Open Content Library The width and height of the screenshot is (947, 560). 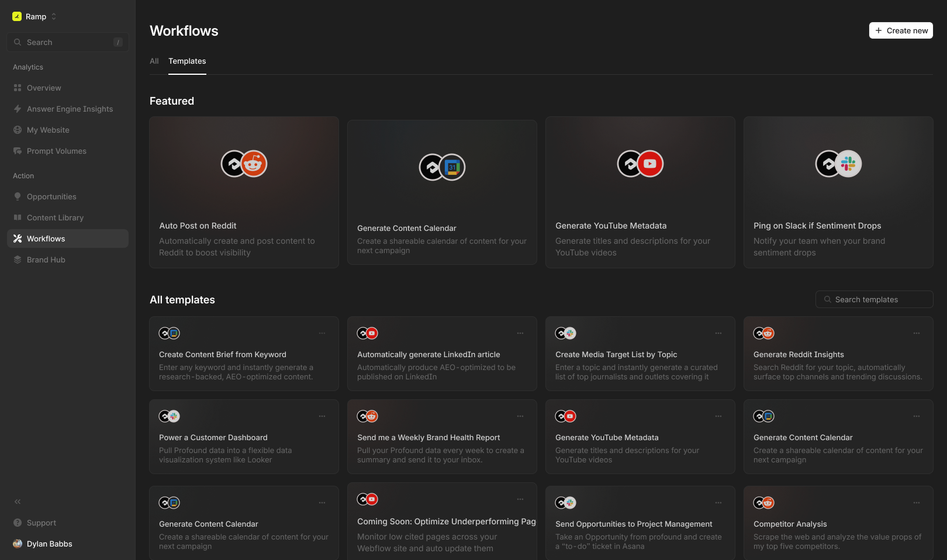click(x=68, y=217)
